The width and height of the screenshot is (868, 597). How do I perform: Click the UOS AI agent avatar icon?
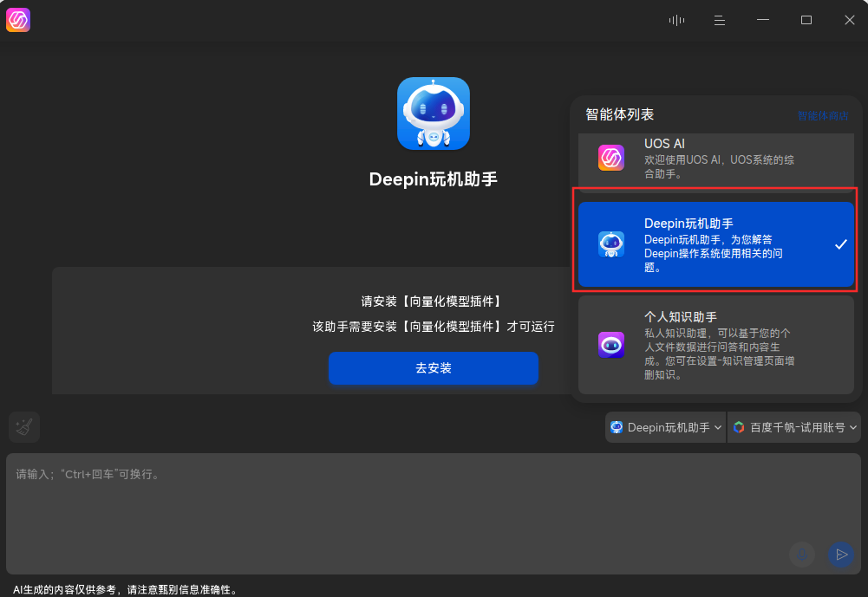coord(611,158)
